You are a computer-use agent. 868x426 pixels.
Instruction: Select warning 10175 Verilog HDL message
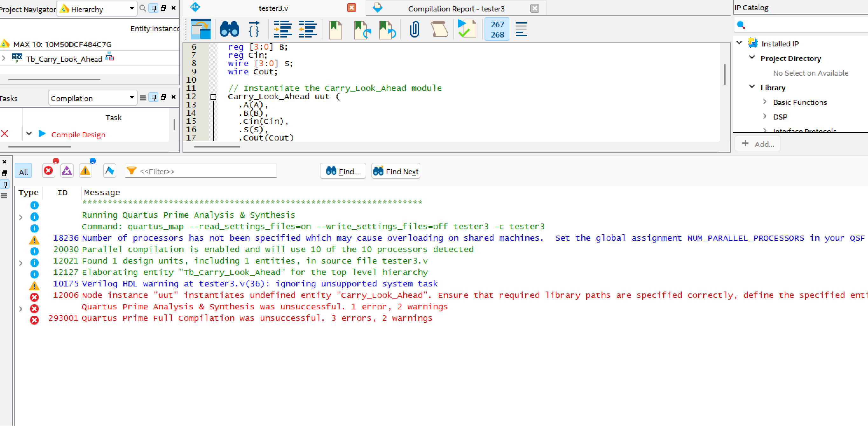tap(259, 284)
